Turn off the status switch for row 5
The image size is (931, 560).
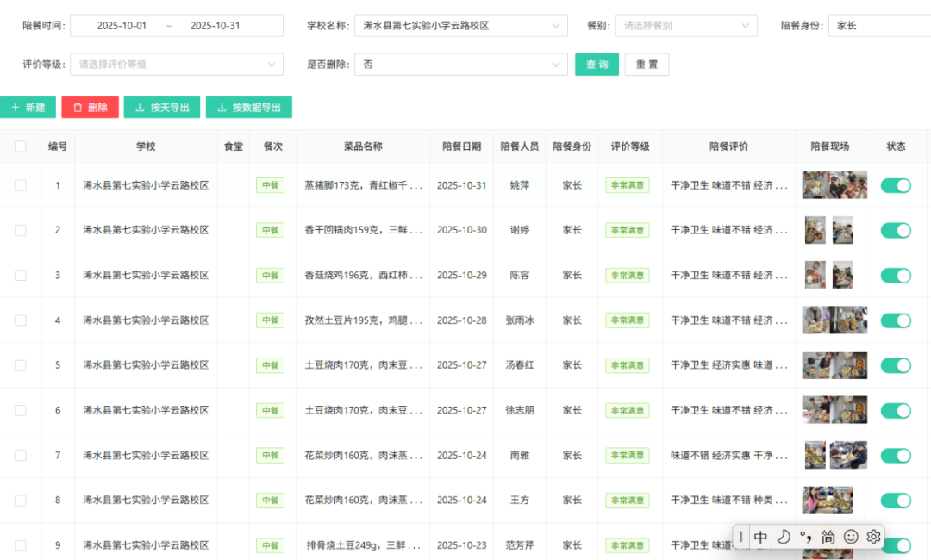896,365
